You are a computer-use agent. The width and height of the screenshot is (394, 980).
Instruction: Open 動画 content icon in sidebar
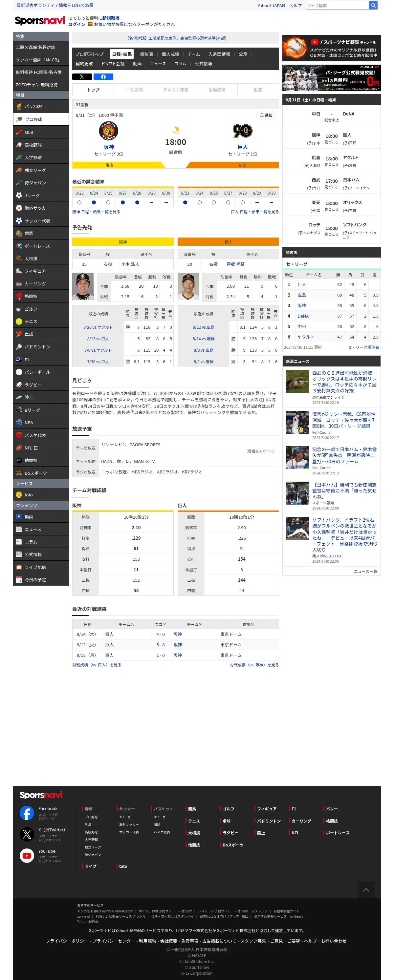point(19,516)
